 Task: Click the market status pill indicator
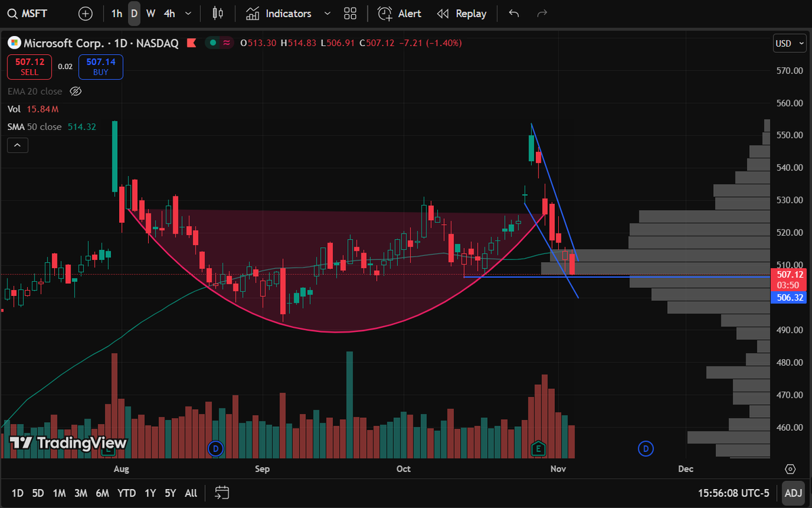[x=221, y=43]
